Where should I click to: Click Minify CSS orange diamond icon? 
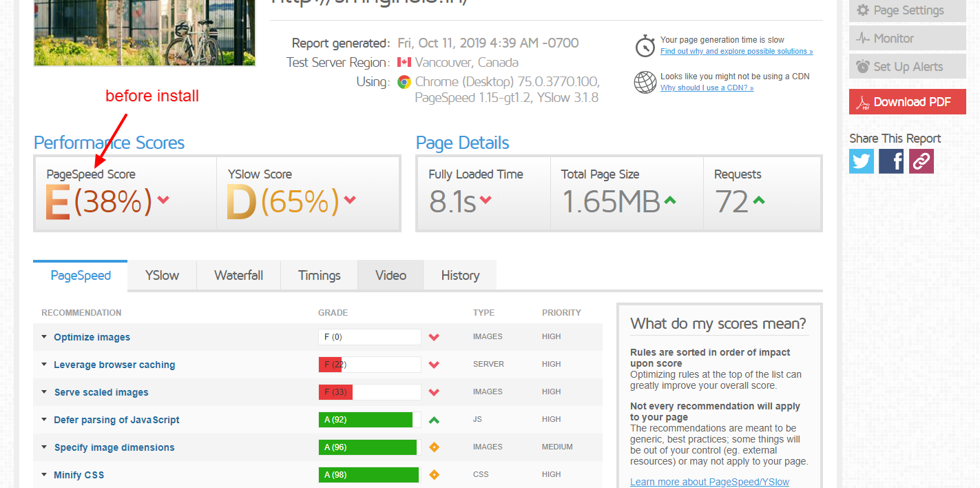click(x=434, y=475)
